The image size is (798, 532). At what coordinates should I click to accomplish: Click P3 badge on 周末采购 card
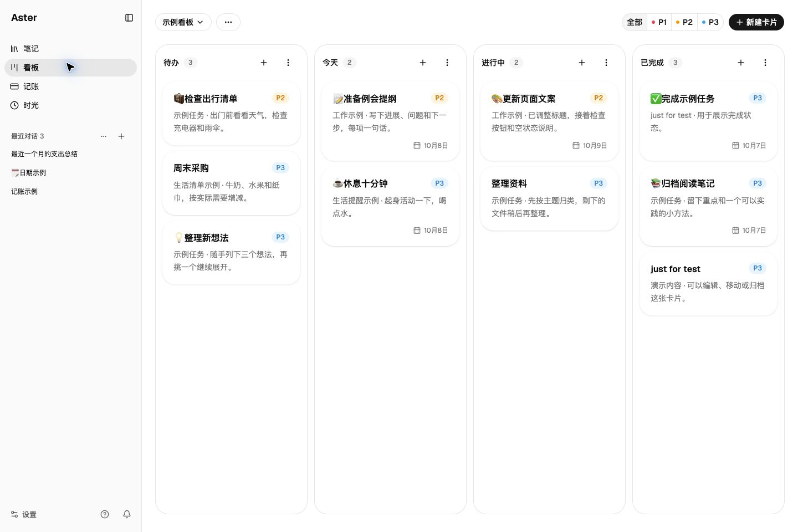point(280,167)
